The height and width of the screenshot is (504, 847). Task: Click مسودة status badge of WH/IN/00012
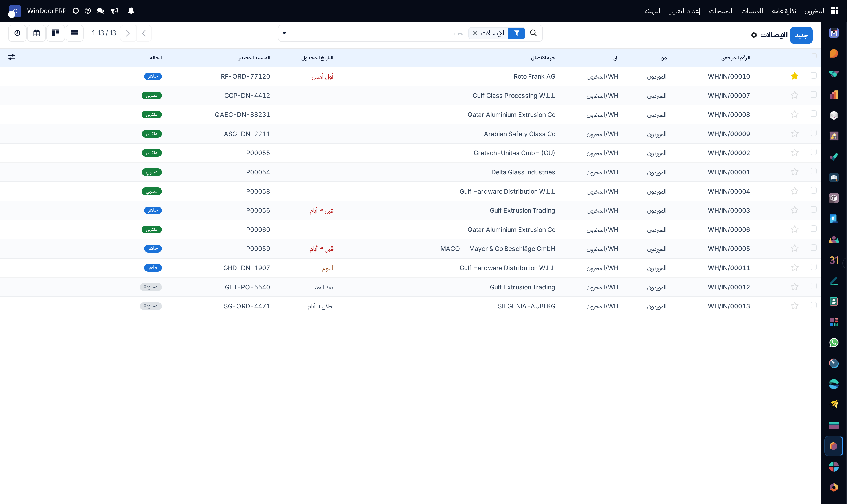[x=150, y=287]
